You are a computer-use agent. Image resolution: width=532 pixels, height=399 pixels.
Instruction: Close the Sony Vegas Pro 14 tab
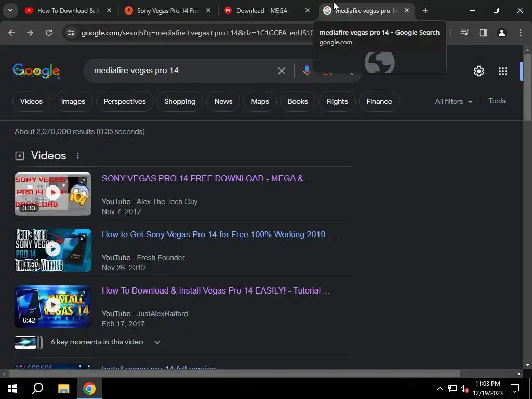click(x=208, y=11)
